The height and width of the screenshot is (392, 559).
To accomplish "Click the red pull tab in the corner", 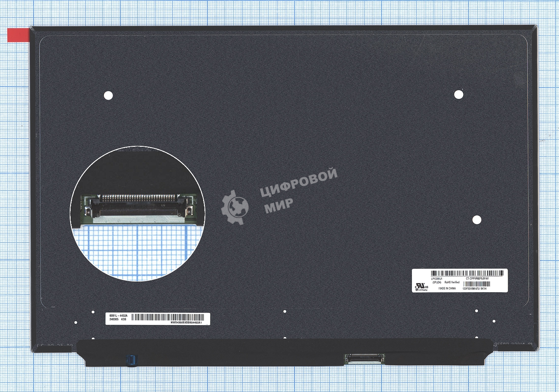I will coord(18,35).
